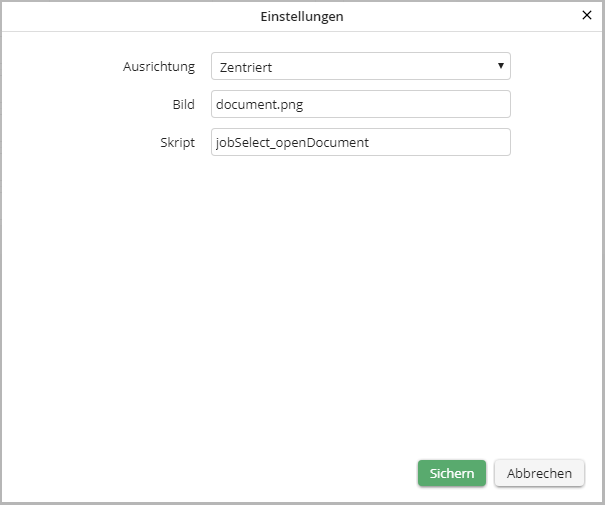Click the Einstellungen title text
Image resolution: width=605 pixels, height=505 pixels.
(302, 16)
